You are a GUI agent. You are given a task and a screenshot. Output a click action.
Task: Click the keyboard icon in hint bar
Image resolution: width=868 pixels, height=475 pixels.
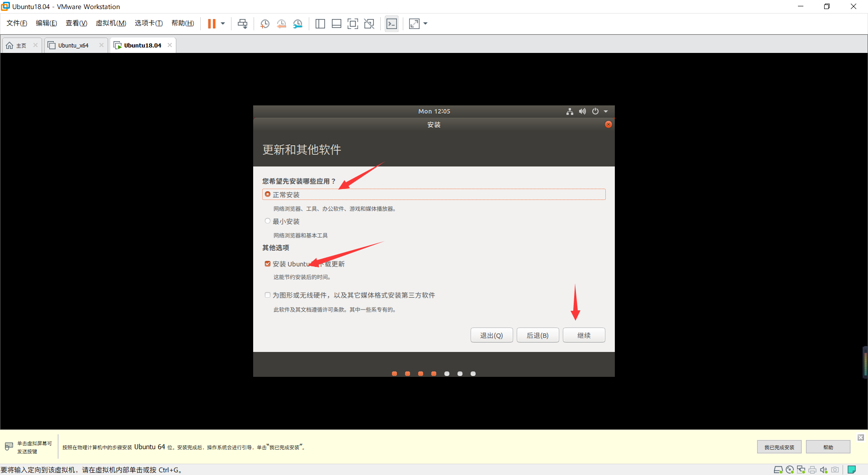point(9,447)
